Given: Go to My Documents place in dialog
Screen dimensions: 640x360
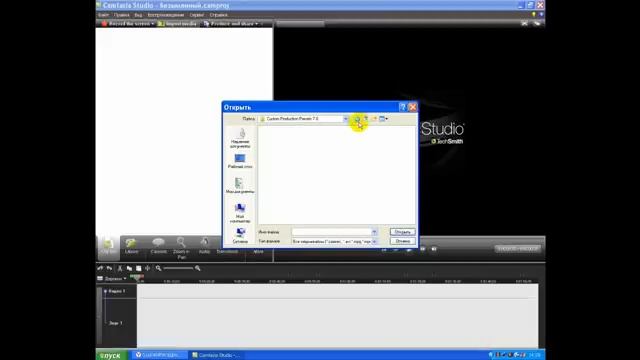Looking at the screenshot, I should 240,185.
